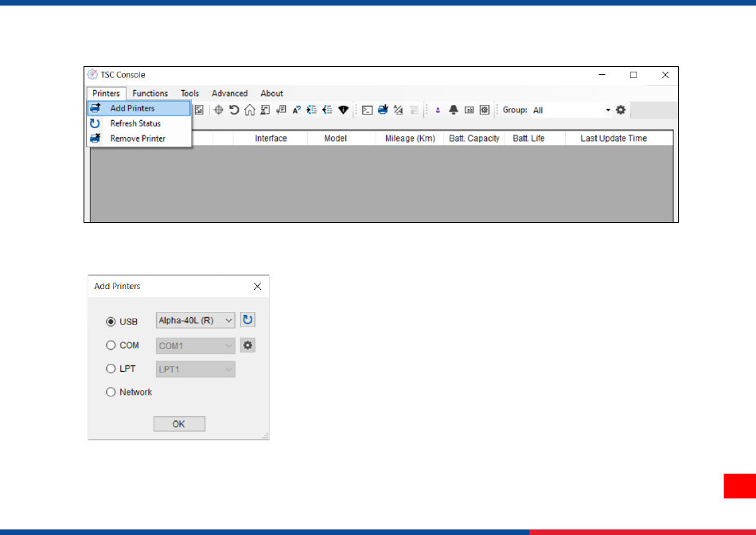756x535 pixels.
Task: Open group settings gear beside Group dropdown
Action: (621, 110)
